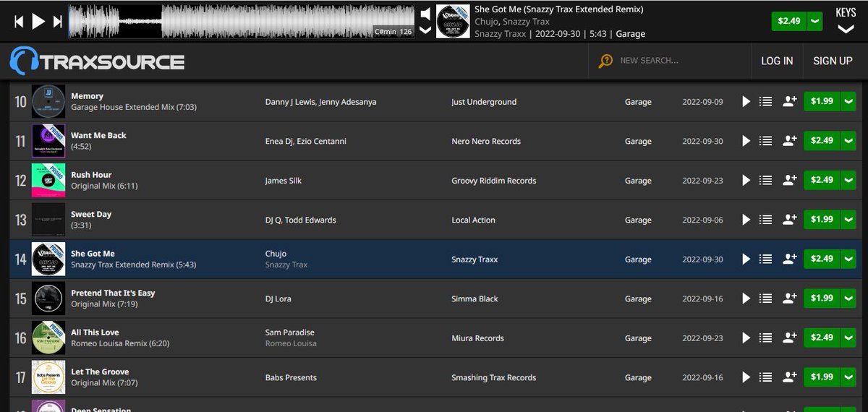Go to Traxsource home logo
The height and width of the screenshot is (412, 868).
pos(97,61)
